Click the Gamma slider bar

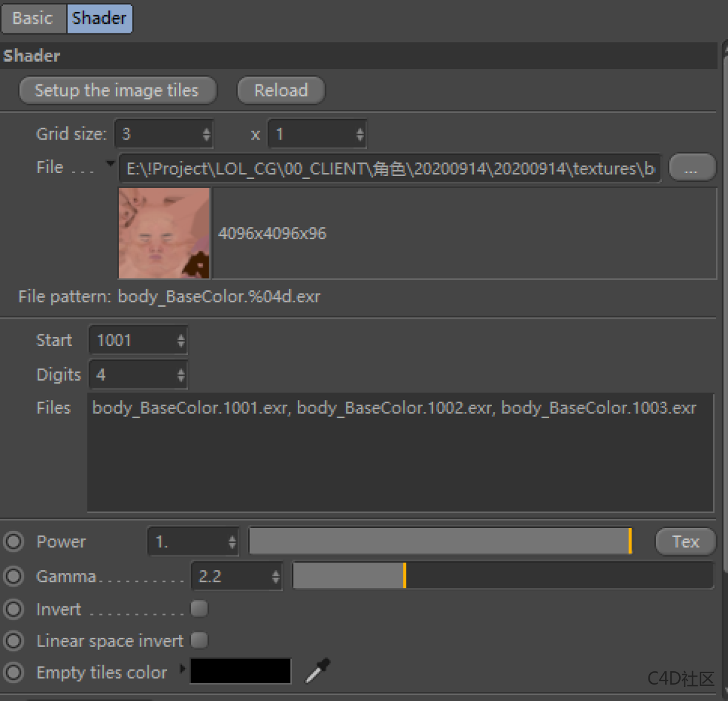(502, 576)
